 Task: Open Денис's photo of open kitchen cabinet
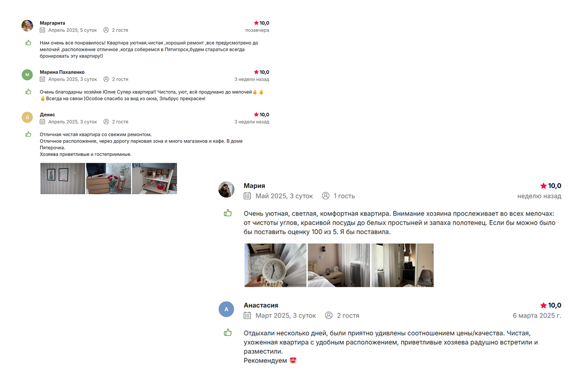click(x=155, y=178)
